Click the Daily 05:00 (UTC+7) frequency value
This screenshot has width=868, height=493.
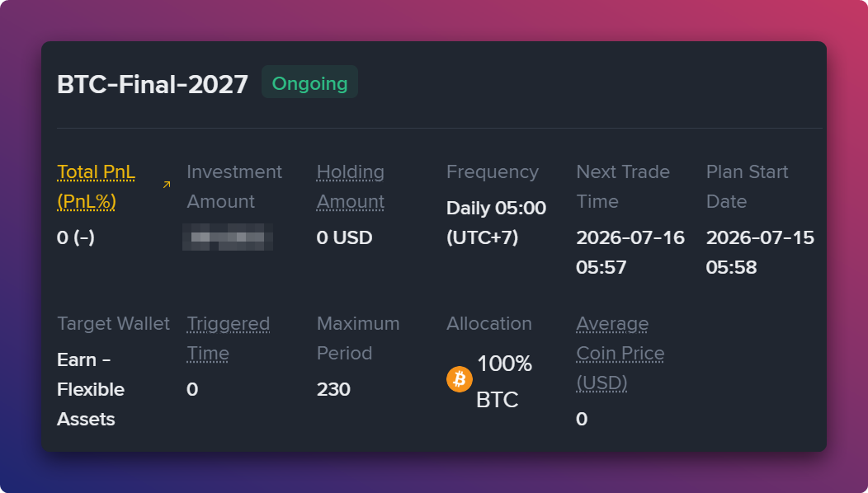pyautogui.click(x=496, y=223)
